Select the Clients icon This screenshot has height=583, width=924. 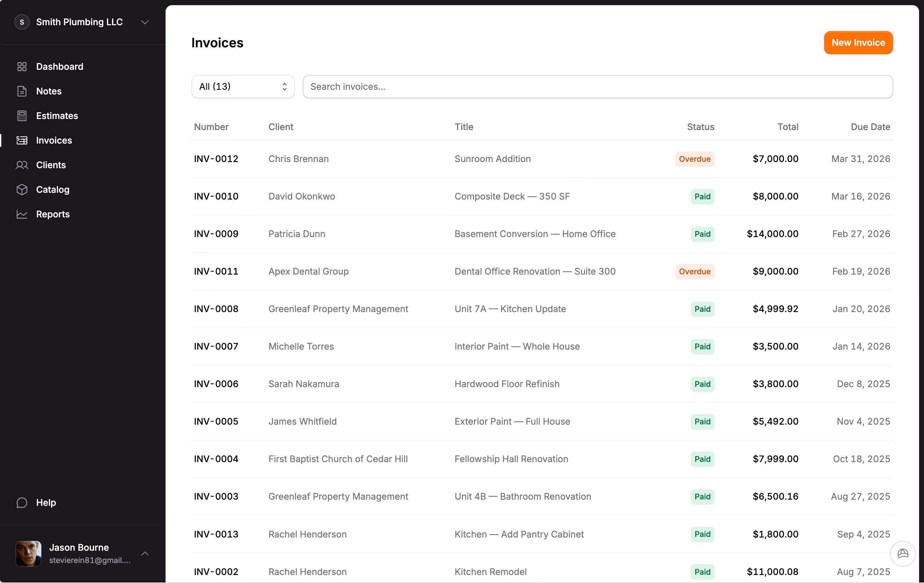click(22, 165)
